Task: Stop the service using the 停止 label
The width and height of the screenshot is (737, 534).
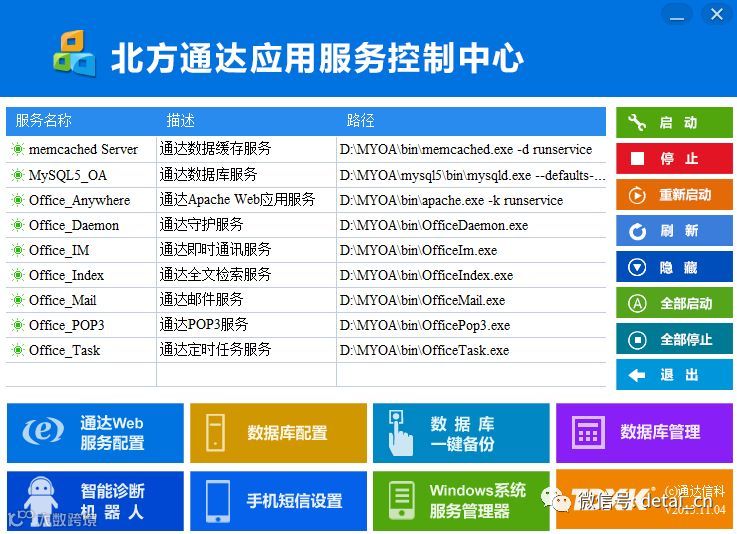Action: [x=678, y=159]
